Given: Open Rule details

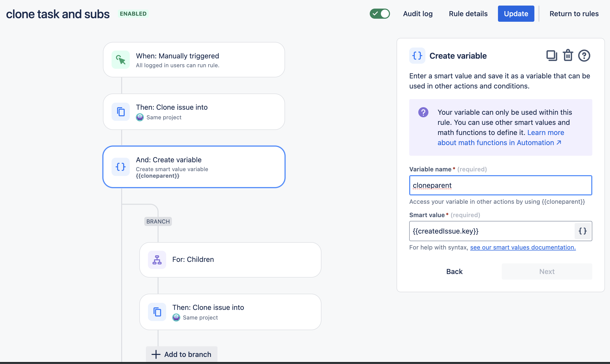Looking at the screenshot, I should (x=468, y=14).
